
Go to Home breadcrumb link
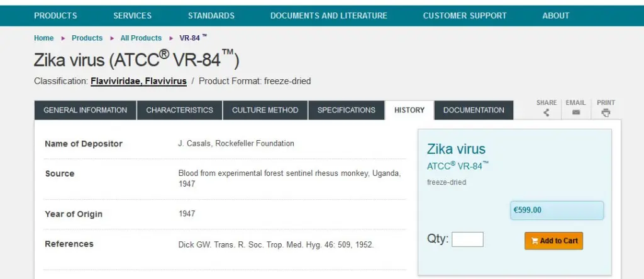pyautogui.click(x=43, y=38)
